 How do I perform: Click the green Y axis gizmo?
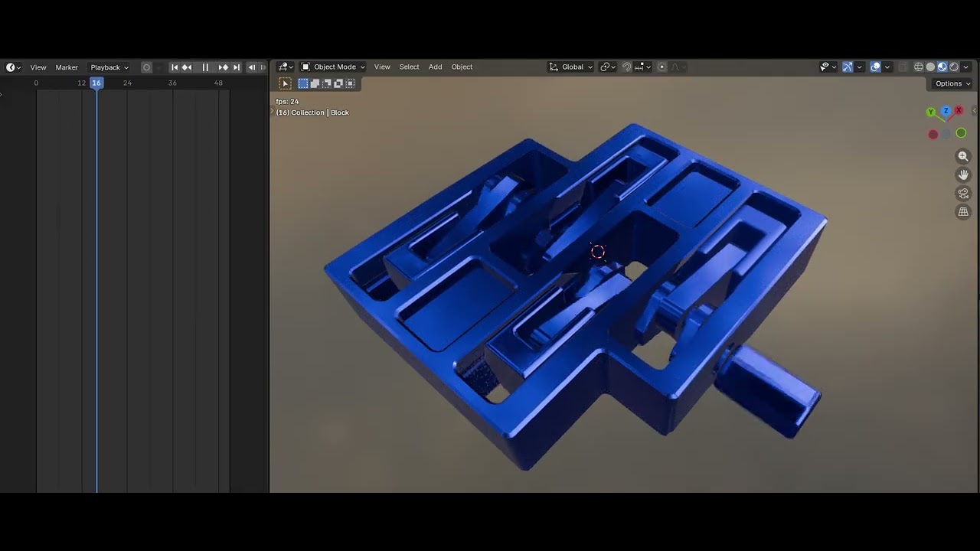click(x=931, y=112)
